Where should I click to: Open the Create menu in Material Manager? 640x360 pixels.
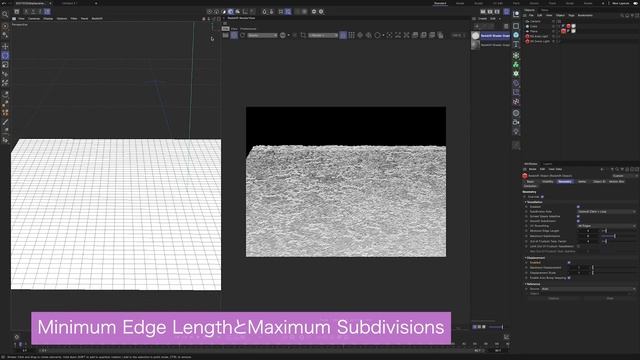(482, 19)
